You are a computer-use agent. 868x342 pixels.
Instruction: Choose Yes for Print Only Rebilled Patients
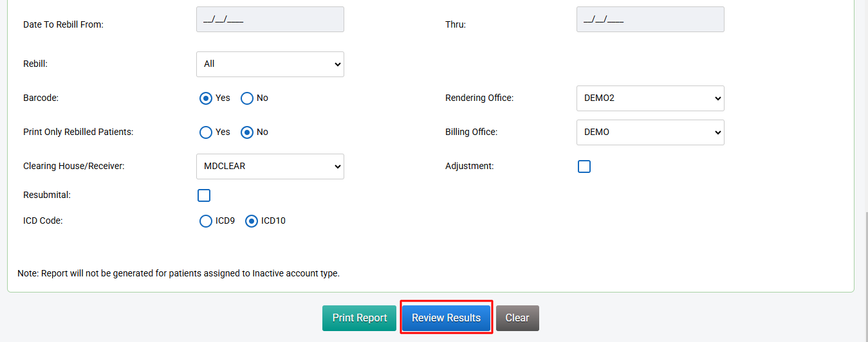pyautogui.click(x=206, y=132)
